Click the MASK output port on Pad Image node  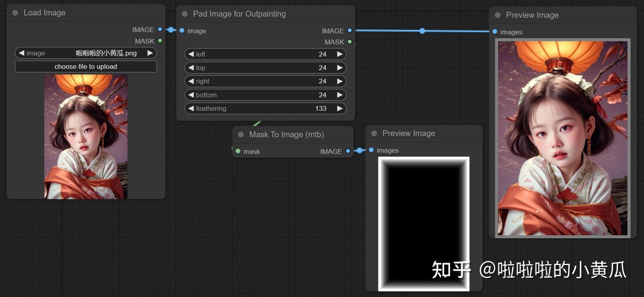(x=349, y=42)
